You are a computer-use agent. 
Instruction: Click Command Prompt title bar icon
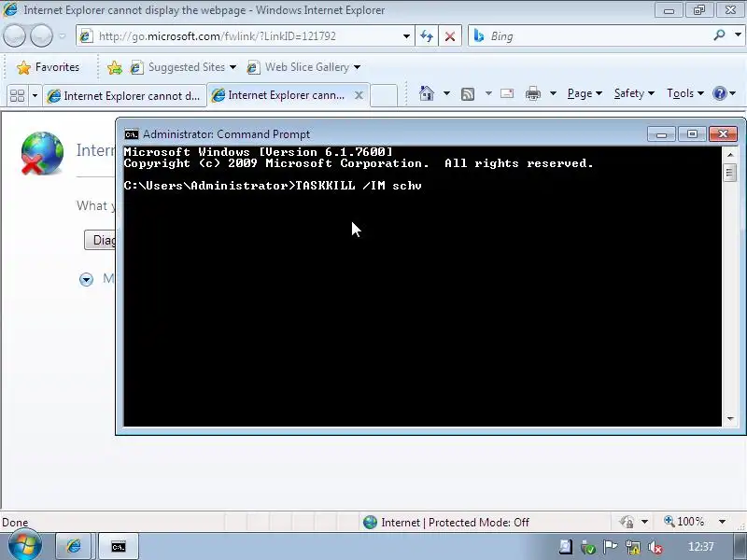(x=131, y=134)
